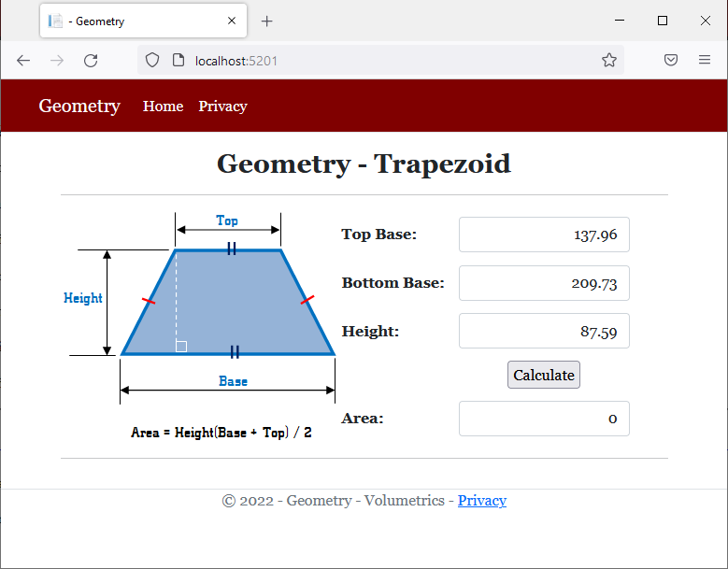Image resolution: width=728 pixels, height=569 pixels.
Task: Click the '© 2022 - Geometry - Volumetrics' footer text
Action: click(333, 500)
